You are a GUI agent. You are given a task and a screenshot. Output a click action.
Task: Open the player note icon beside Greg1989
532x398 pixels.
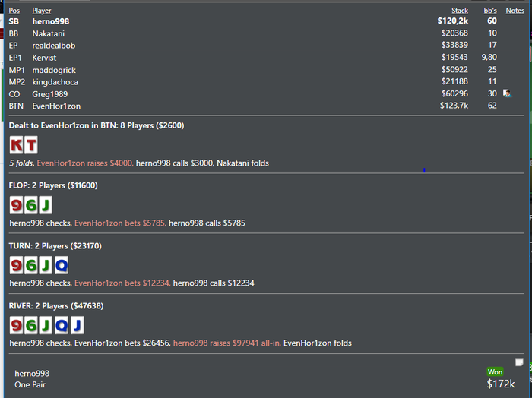(507, 93)
